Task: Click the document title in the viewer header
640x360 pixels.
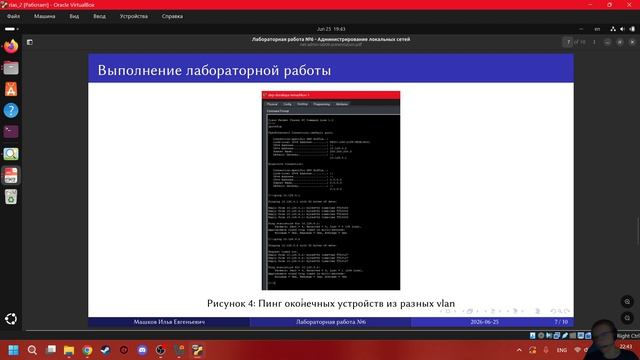Action: (331, 39)
